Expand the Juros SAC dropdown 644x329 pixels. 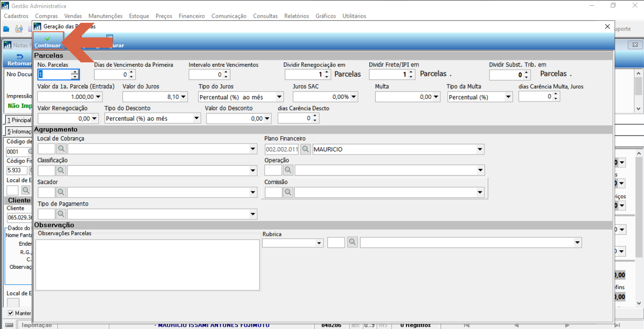tap(354, 97)
